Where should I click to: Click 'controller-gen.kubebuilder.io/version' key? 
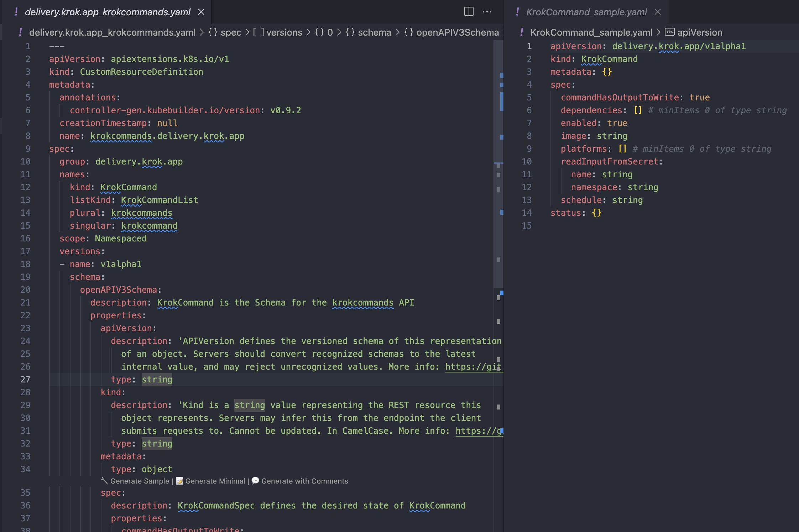point(165,110)
